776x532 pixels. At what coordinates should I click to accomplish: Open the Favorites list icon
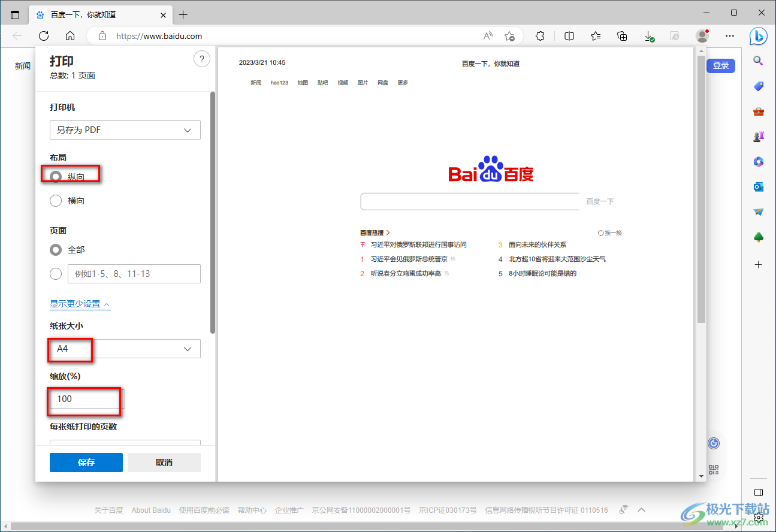point(596,36)
